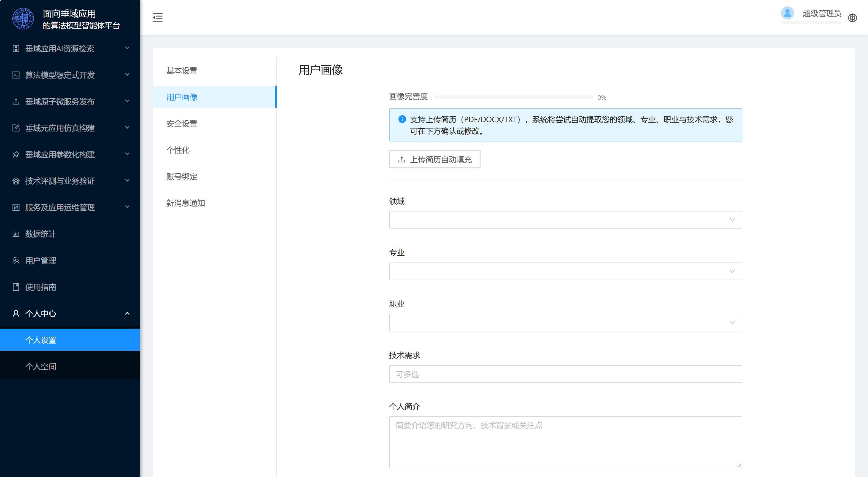This screenshot has height=477, width=868.
Task: Click the icon beside 技术评测与业务验证
Action: tap(16, 181)
